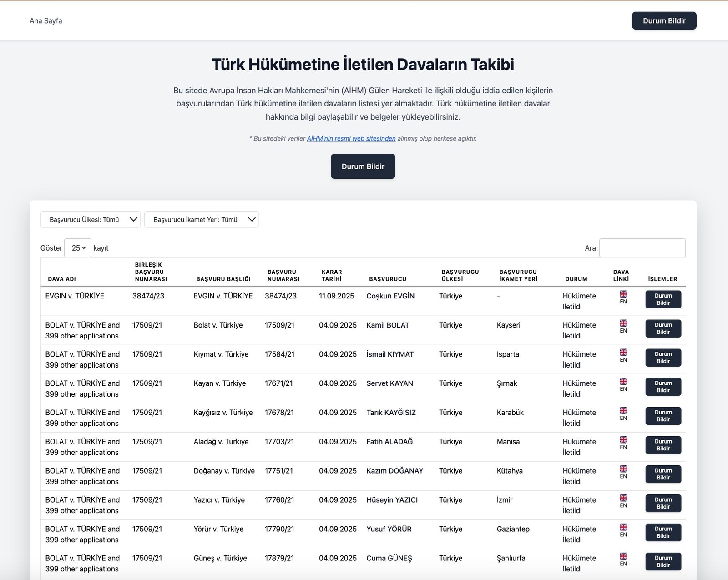Click the EN flag icon for Fatih ALADAĞ
728x580 pixels.
coord(623,443)
